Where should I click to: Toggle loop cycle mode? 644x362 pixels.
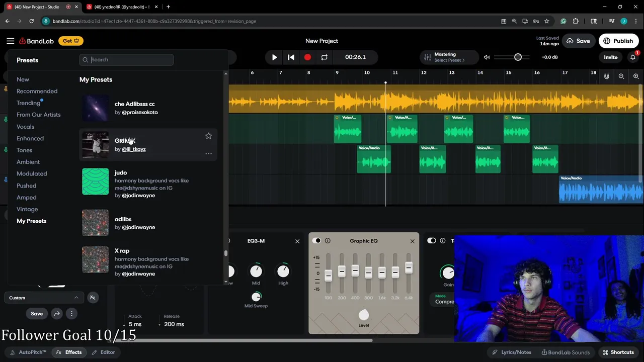(x=324, y=57)
